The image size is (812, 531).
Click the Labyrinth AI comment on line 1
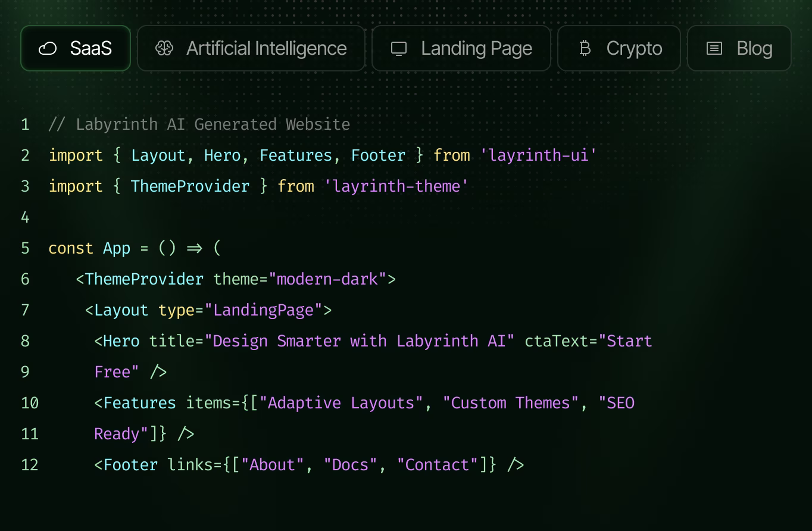tap(200, 124)
